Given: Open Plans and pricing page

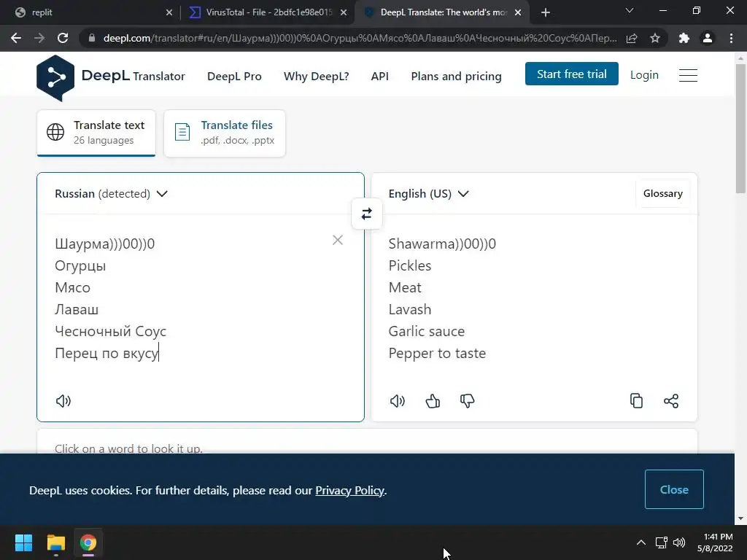Looking at the screenshot, I should 457,76.
